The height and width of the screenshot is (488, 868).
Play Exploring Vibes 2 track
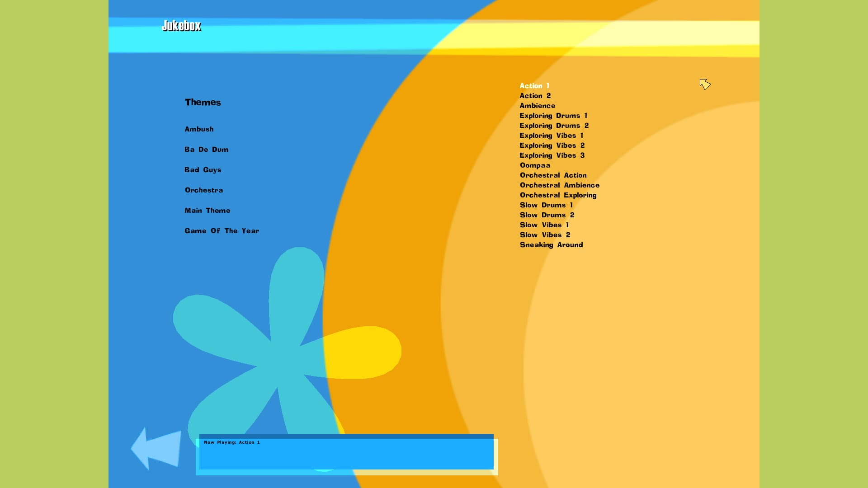(552, 145)
